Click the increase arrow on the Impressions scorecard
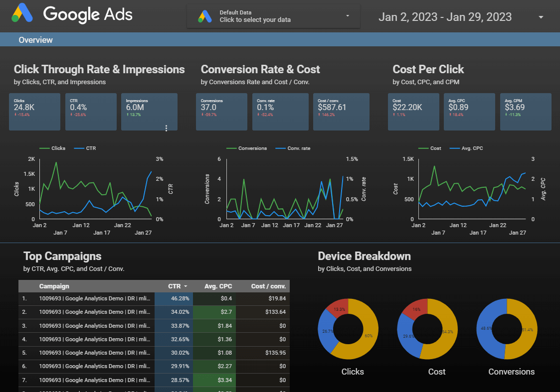The height and width of the screenshot is (392, 560). tap(128, 114)
